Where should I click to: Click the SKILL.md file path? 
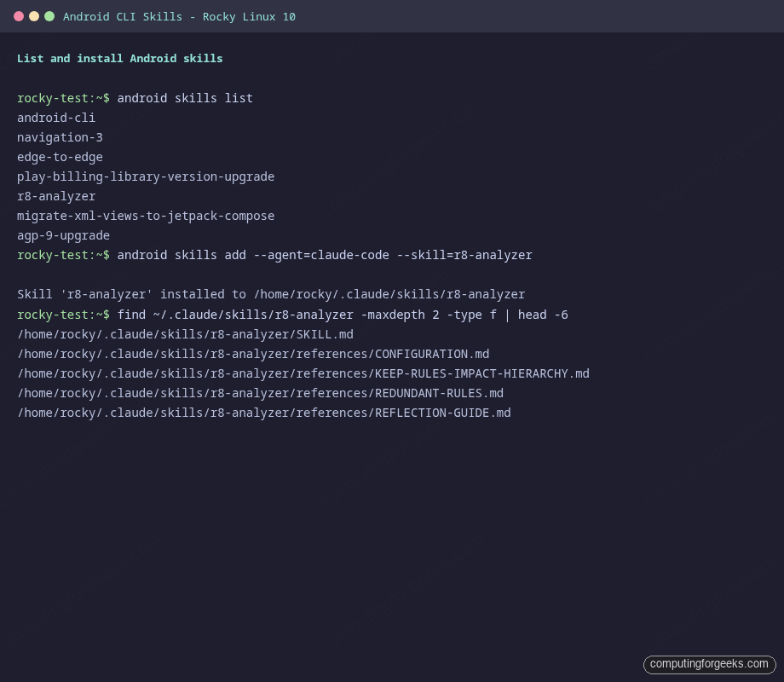[185, 334]
